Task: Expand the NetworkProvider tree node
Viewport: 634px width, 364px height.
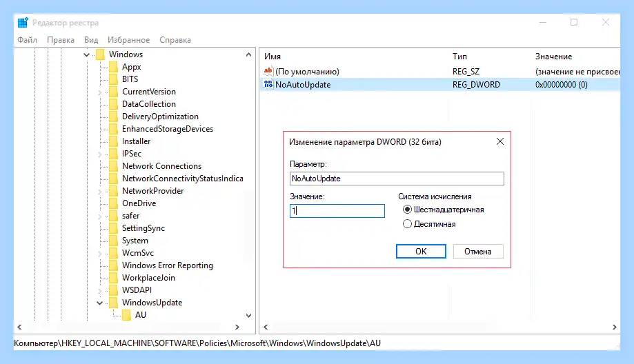Action: 100,192
